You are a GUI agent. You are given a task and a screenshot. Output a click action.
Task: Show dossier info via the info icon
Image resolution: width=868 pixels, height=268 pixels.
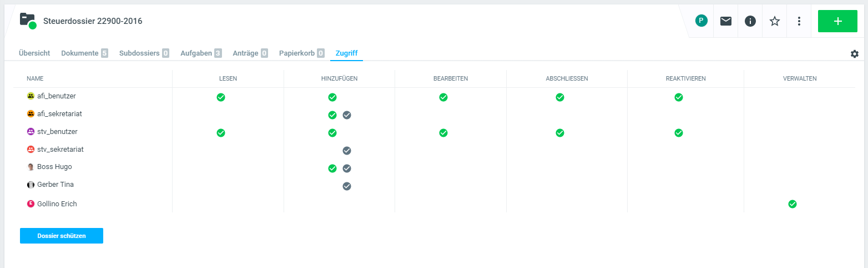(750, 21)
